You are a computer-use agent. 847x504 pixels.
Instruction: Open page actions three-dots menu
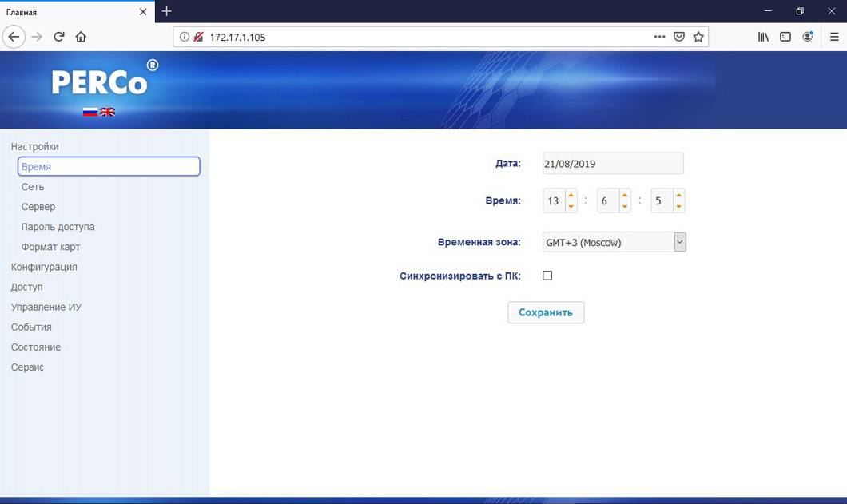[659, 37]
